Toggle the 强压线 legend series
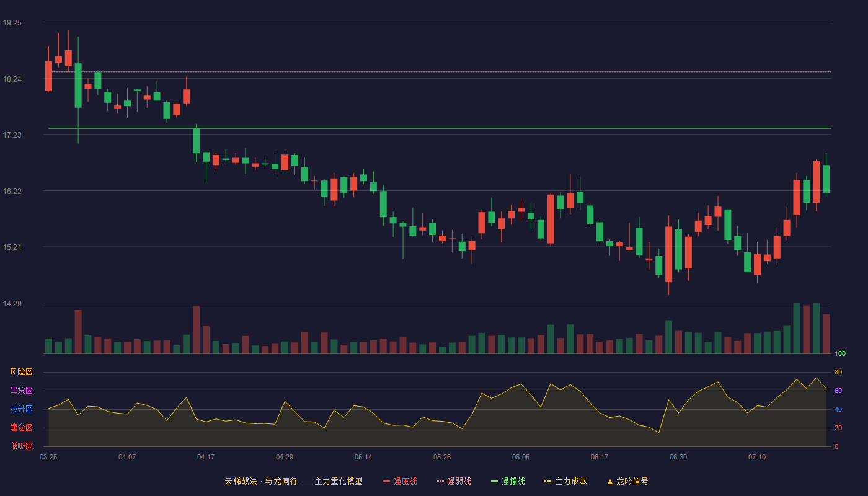The image size is (868, 496). 400,481
